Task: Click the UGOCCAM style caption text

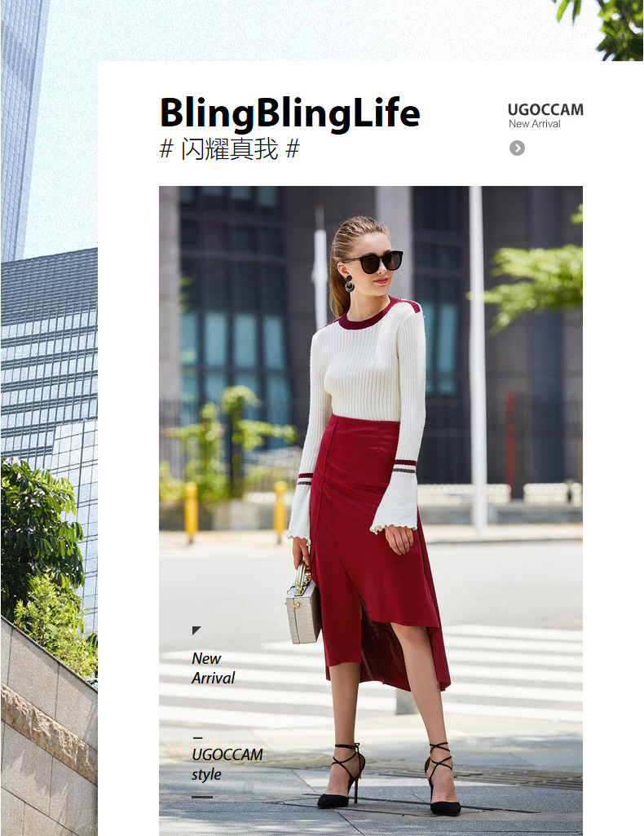Action: click(x=227, y=764)
